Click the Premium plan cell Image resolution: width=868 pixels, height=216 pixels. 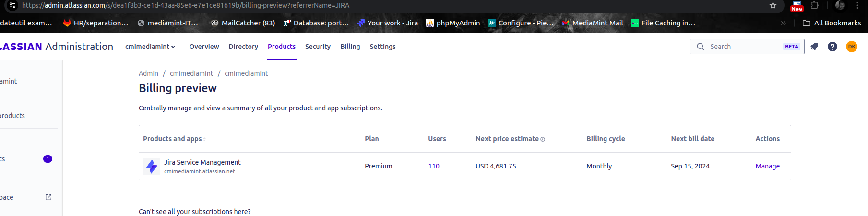click(378, 166)
